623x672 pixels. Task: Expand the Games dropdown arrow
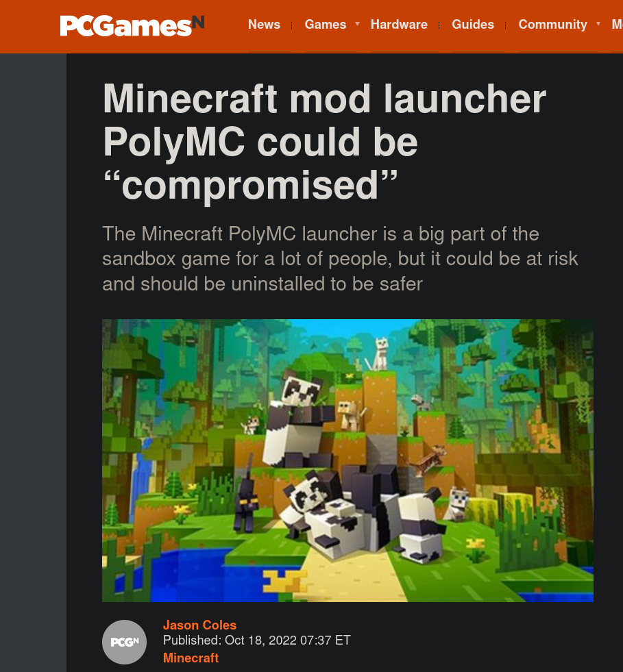[x=357, y=25]
